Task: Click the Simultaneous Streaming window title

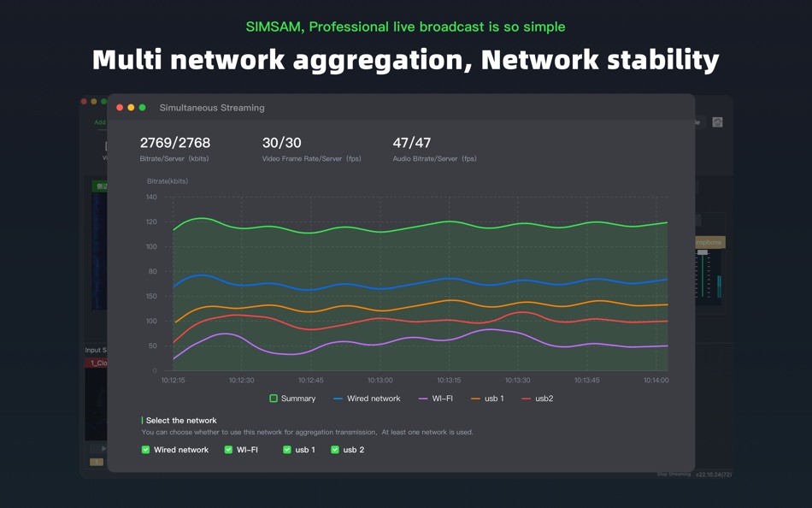Action: 212,107
